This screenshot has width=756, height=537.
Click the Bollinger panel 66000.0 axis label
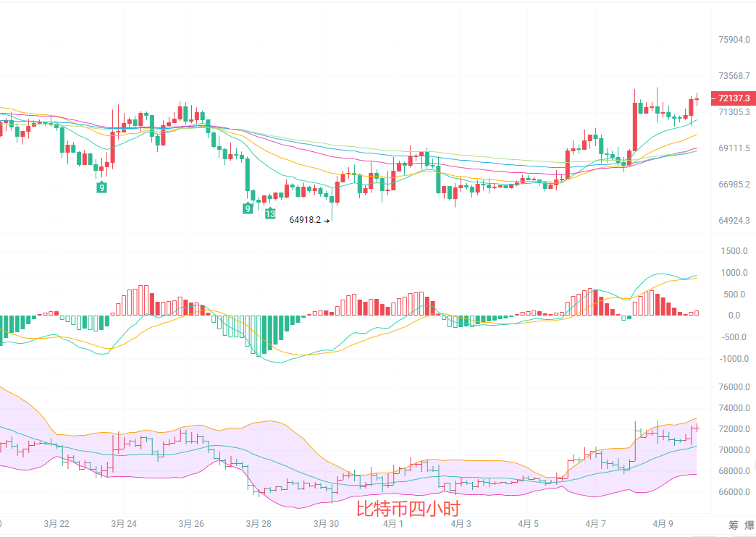pos(734,492)
